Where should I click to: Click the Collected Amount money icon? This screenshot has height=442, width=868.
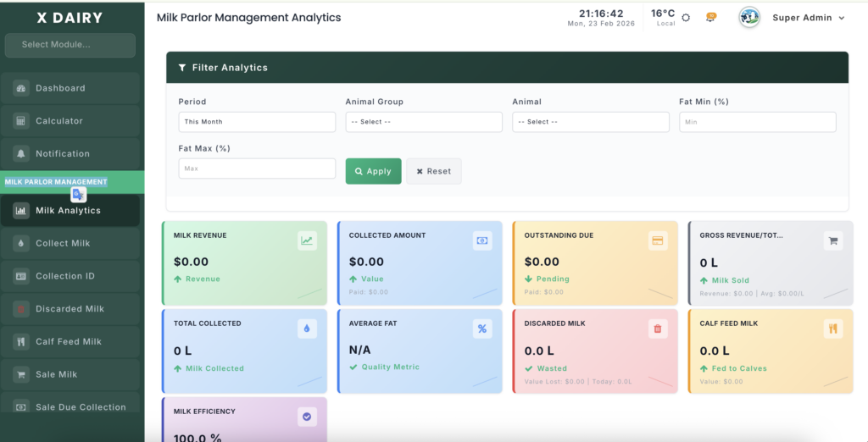point(482,240)
